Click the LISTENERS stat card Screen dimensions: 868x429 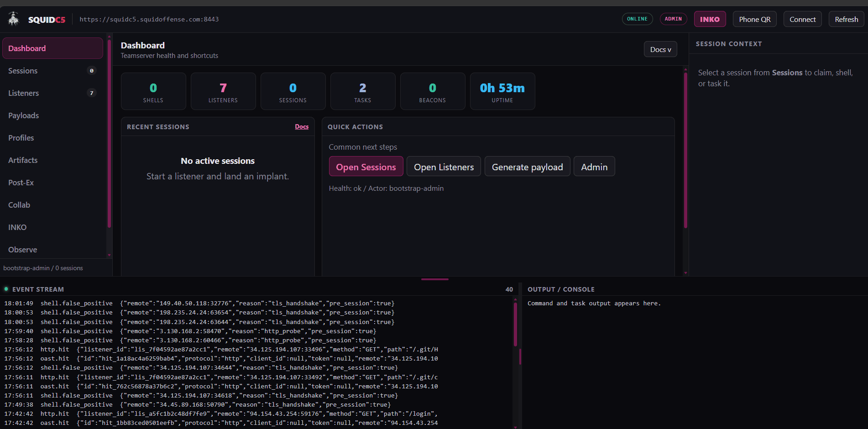pyautogui.click(x=223, y=91)
